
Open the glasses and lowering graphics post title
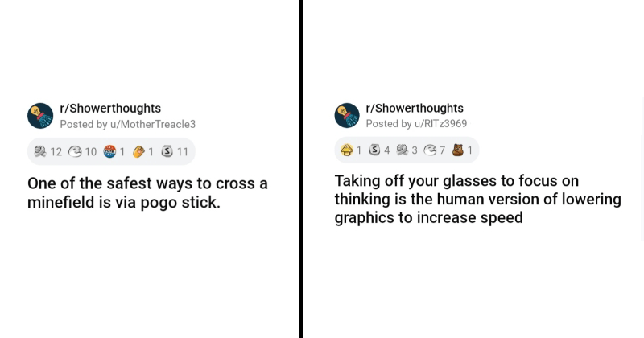point(477,199)
